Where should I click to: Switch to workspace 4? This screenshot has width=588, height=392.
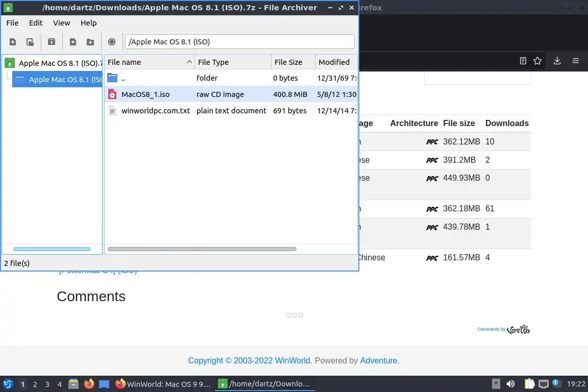click(60, 384)
